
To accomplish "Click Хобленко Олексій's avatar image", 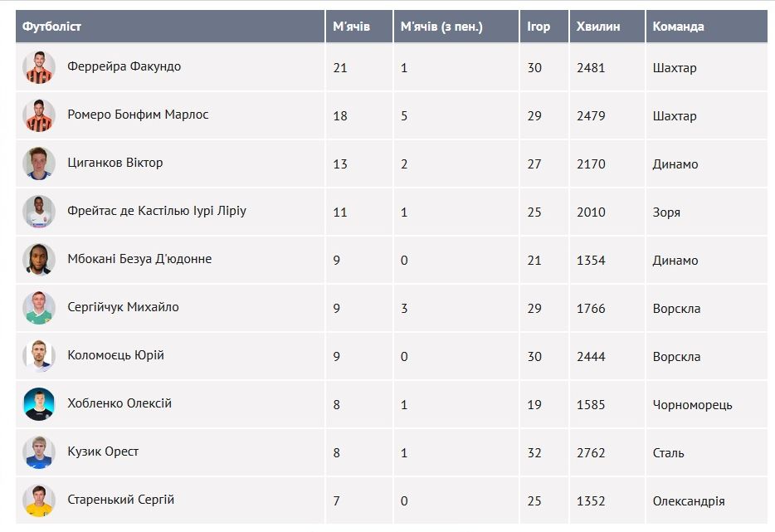I will point(39,404).
